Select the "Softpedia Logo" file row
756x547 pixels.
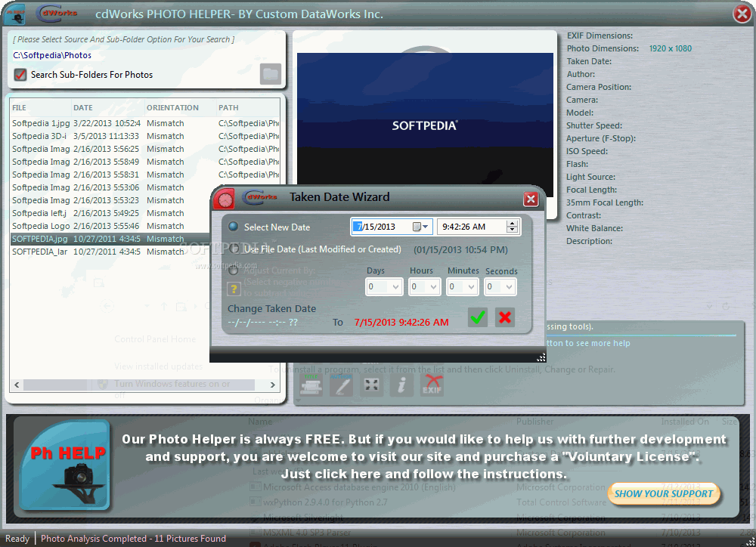click(110, 226)
